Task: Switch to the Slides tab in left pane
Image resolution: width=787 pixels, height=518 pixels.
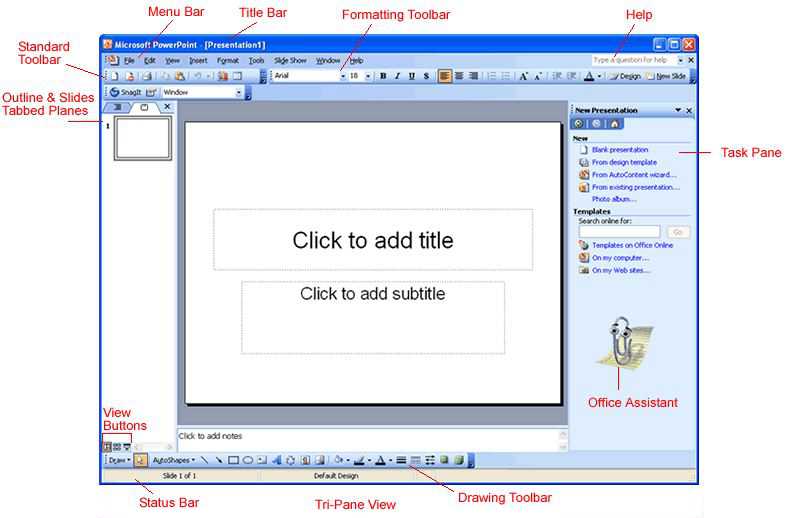Action: (x=144, y=107)
